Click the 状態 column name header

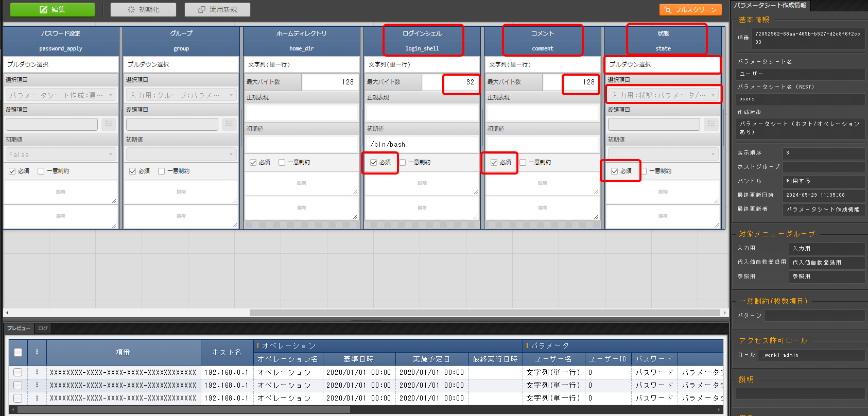click(663, 33)
